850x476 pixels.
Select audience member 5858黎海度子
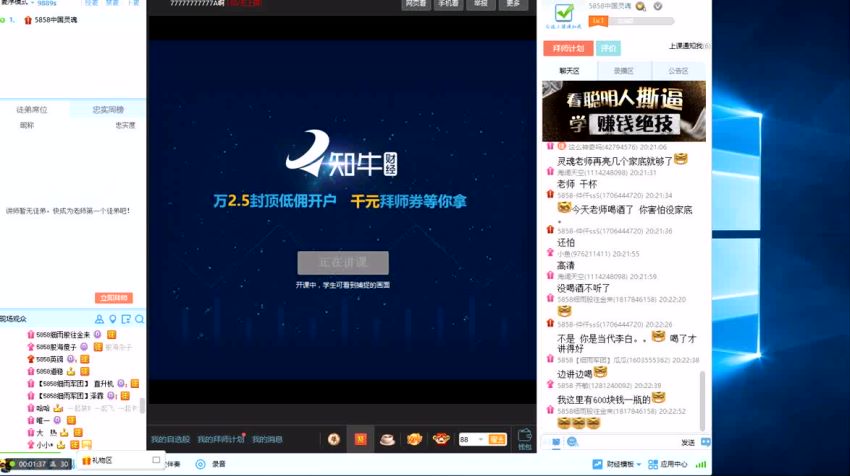(56, 347)
